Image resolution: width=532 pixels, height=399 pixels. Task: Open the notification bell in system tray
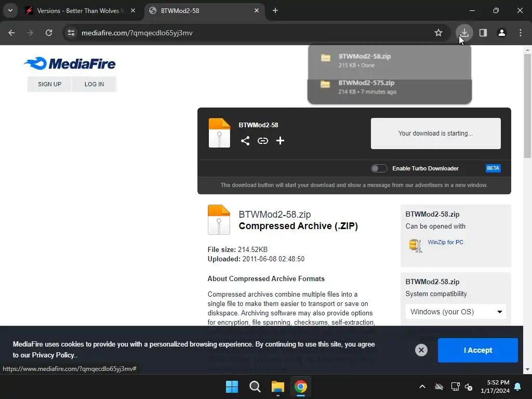pos(518,387)
